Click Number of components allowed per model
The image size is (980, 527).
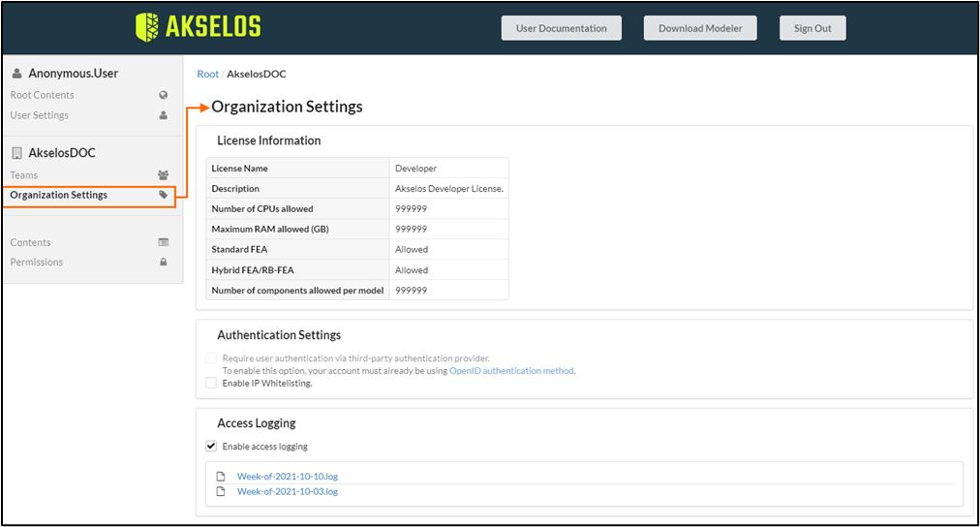tap(297, 290)
